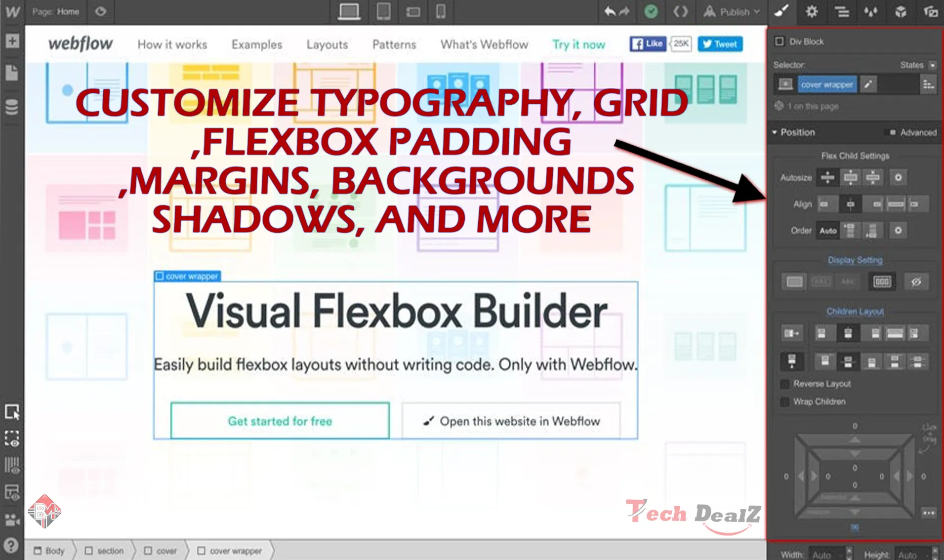Click the 'Try it now' nav link
Image resolution: width=944 pixels, height=560 pixels.
(x=578, y=44)
